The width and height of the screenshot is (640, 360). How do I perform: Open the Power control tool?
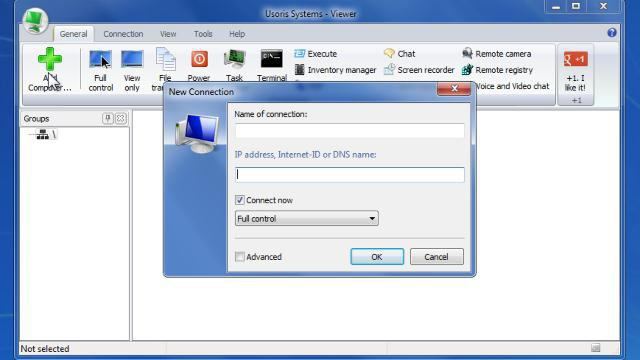click(199, 60)
